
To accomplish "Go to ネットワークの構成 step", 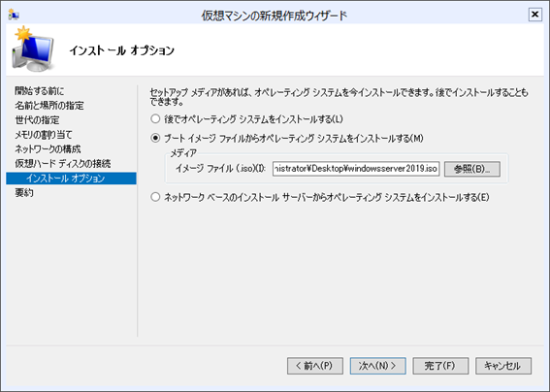I will tap(48, 148).
